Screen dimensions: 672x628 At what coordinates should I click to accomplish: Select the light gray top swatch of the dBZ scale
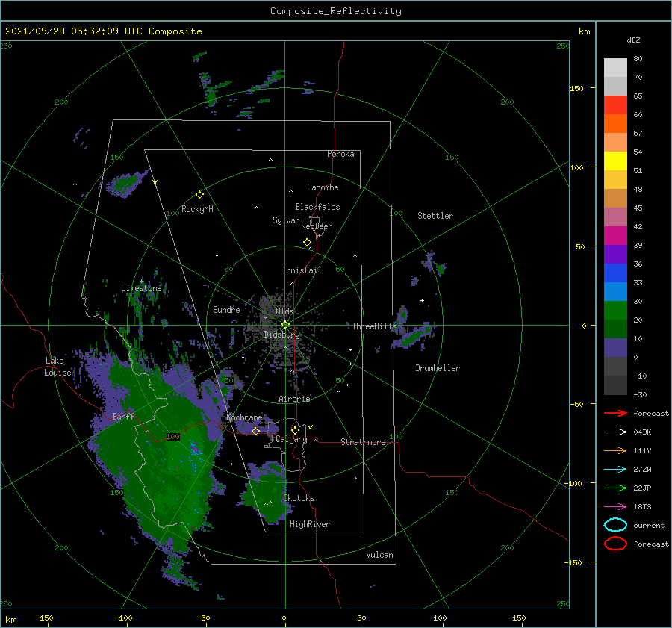click(615, 68)
